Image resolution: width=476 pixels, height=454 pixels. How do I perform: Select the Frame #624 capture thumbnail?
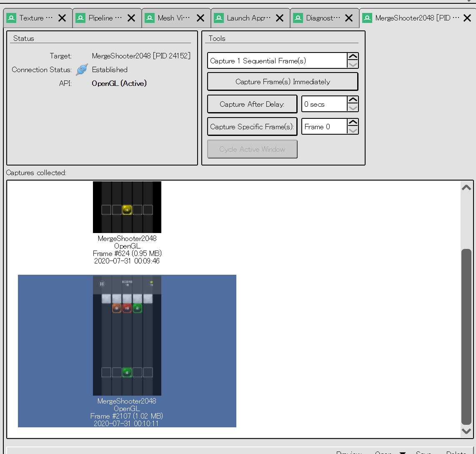tap(127, 207)
